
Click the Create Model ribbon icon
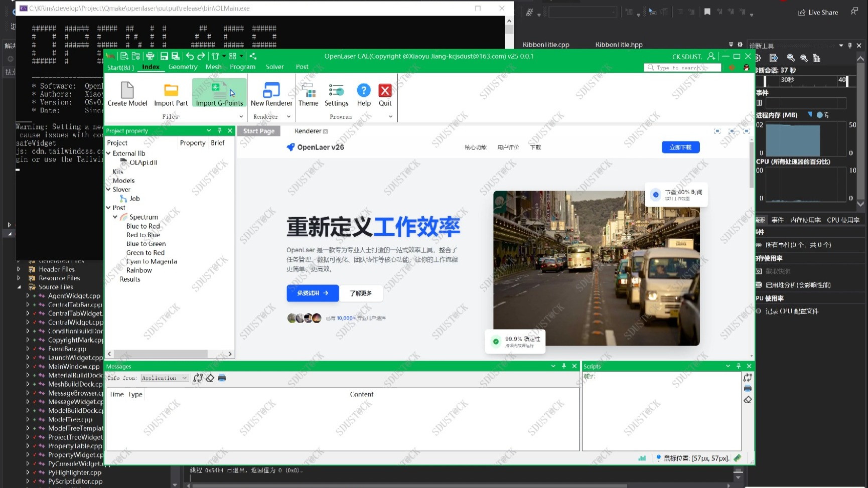(127, 90)
